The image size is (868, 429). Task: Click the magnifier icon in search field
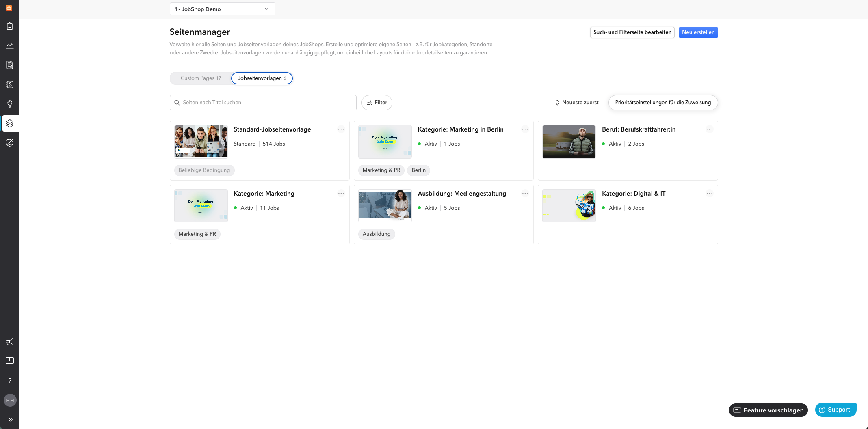tap(177, 103)
